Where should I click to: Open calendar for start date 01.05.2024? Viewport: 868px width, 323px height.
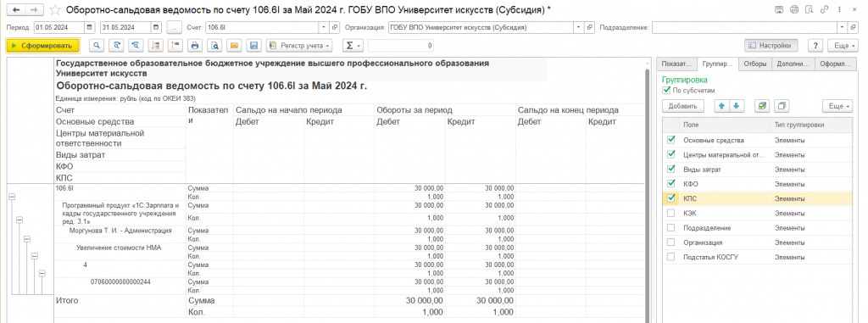pyautogui.click(x=90, y=27)
